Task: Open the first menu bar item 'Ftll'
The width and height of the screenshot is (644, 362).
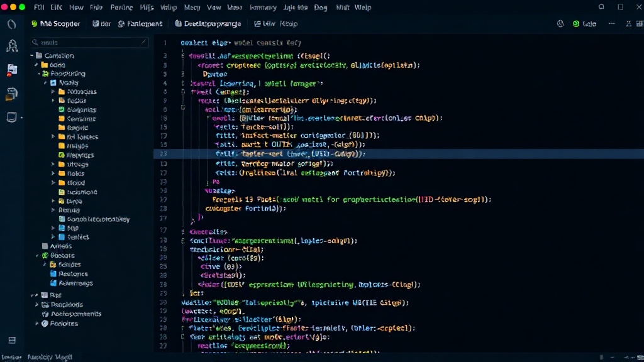Action: coord(39,8)
